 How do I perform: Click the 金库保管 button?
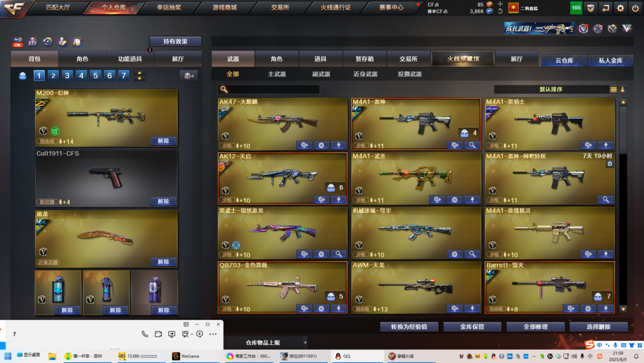coord(472,327)
